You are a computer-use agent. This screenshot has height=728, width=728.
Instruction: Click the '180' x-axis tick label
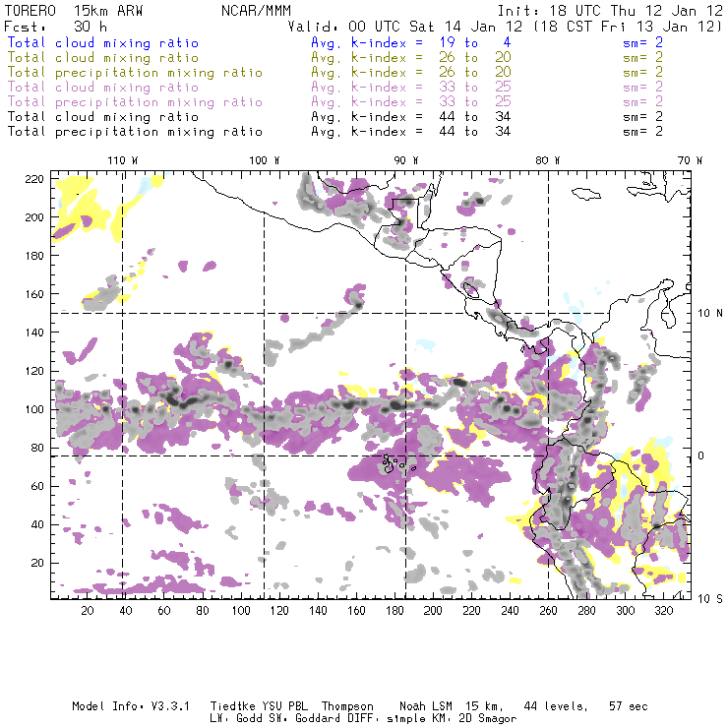point(394,611)
